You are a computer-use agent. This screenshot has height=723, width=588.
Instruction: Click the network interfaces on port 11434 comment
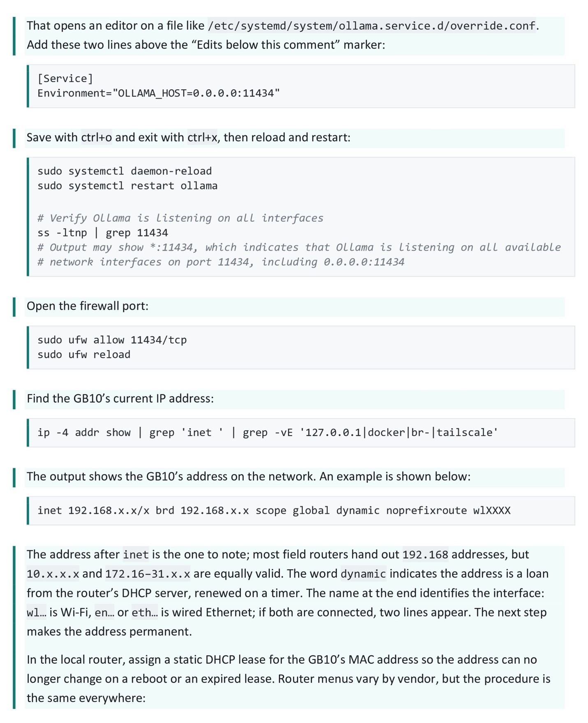tap(221, 262)
